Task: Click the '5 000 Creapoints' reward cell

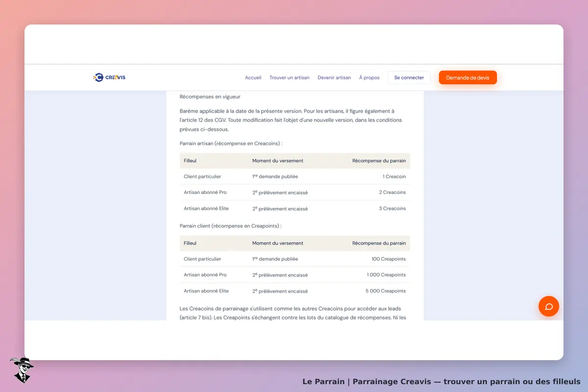Action: pos(386,291)
